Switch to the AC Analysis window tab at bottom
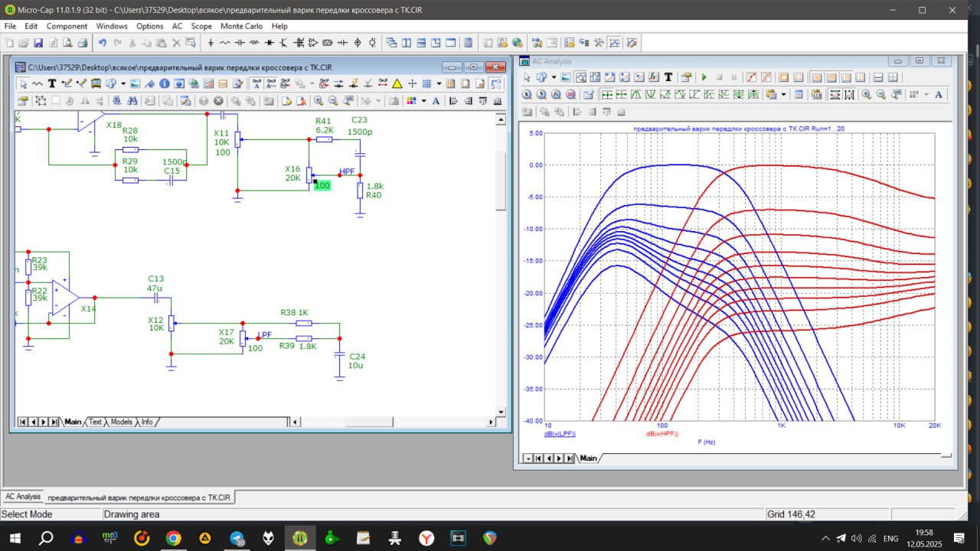This screenshot has height=551, width=980. 23,497
